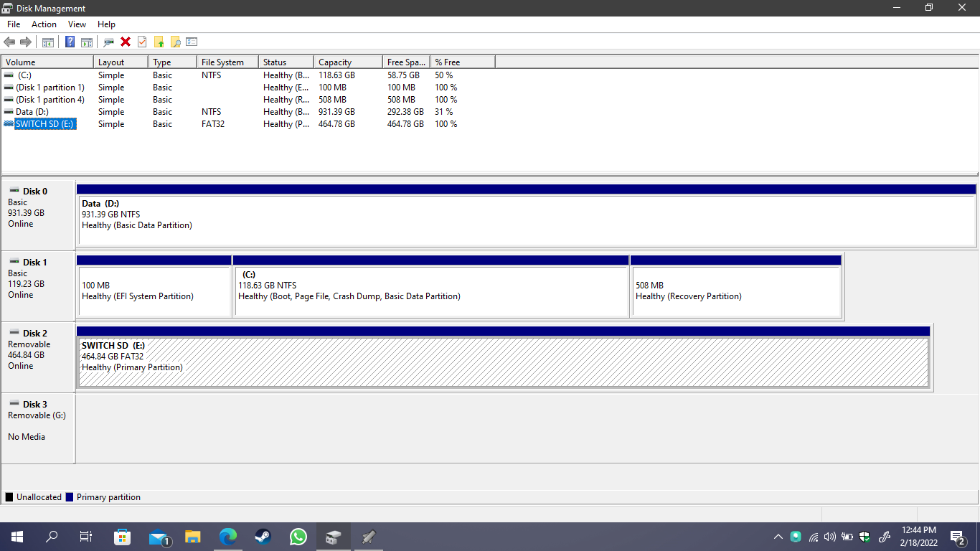Viewport: 980px width, 551px height.
Task: Open the Action menu
Action: pos(44,24)
